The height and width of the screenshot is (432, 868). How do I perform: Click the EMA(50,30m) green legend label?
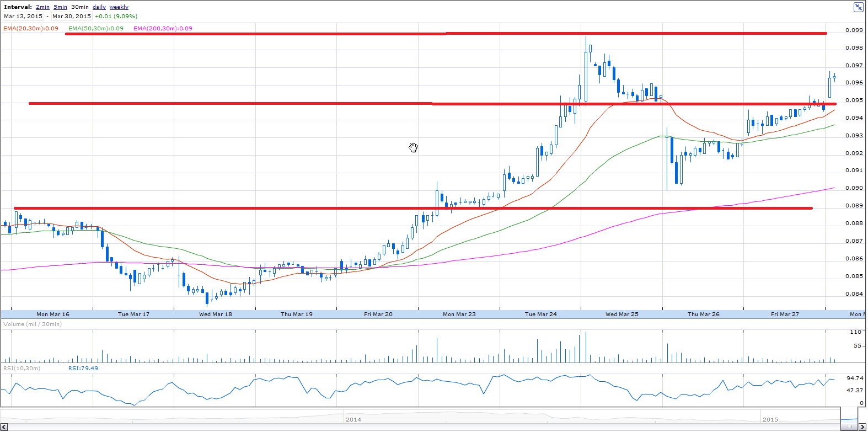click(x=96, y=29)
